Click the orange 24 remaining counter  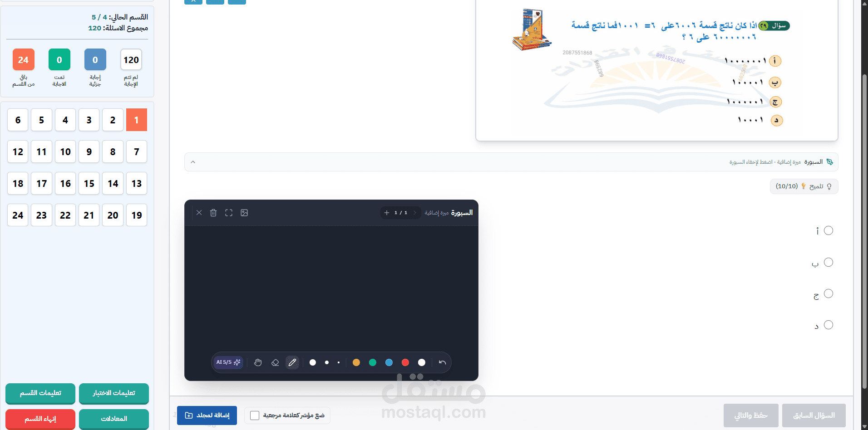[x=24, y=59]
